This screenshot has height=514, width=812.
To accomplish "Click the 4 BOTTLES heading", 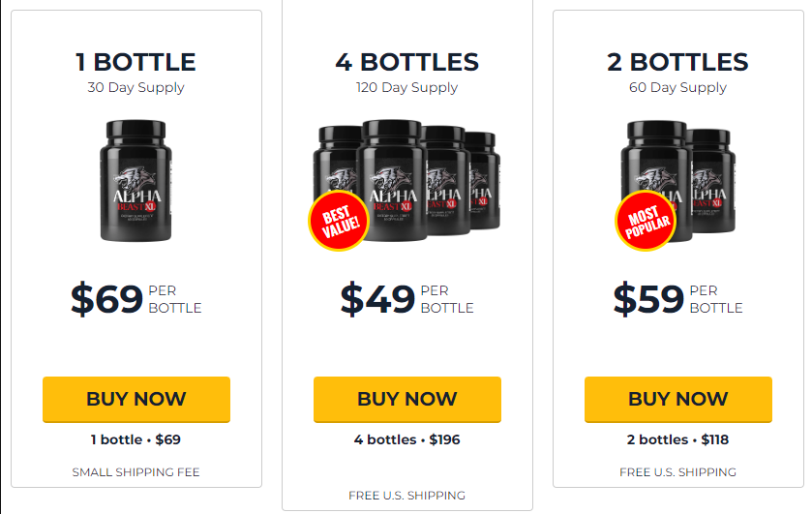I will (407, 62).
